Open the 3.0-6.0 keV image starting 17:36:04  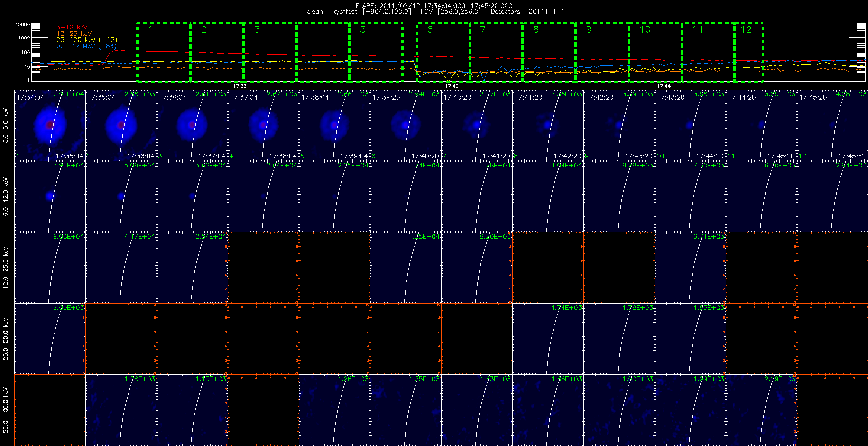click(x=192, y=125)
